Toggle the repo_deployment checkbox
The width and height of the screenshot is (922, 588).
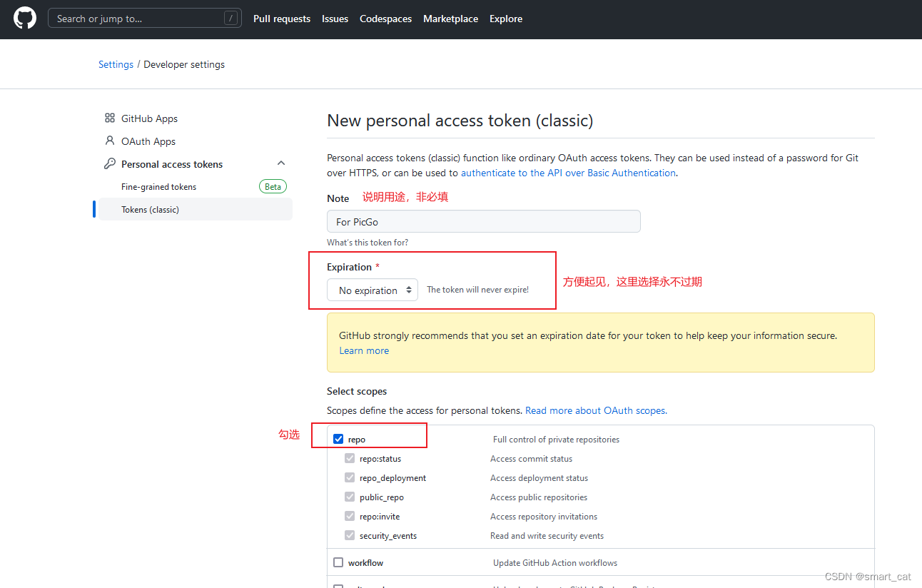coord(350,477)
